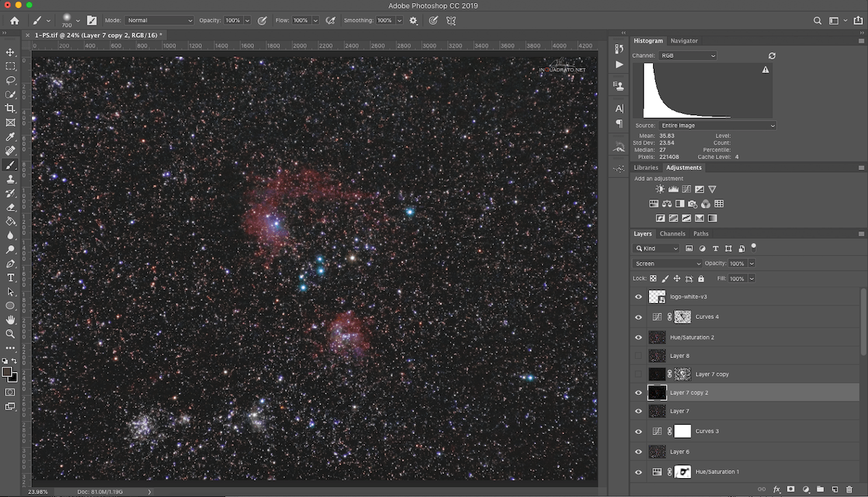
Task: Hide the logo-white-v3 layer
Action: point(638,297)
